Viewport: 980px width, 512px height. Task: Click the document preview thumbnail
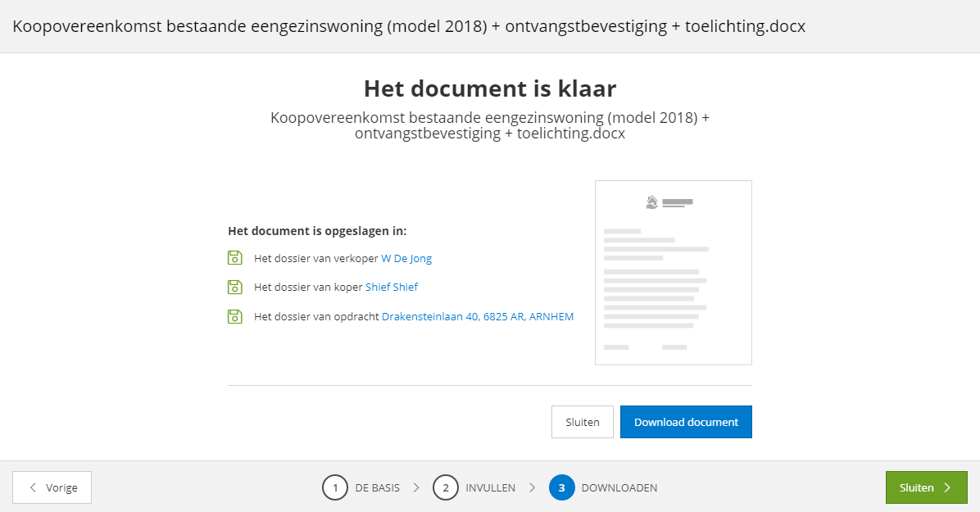(x=673, y=273)
